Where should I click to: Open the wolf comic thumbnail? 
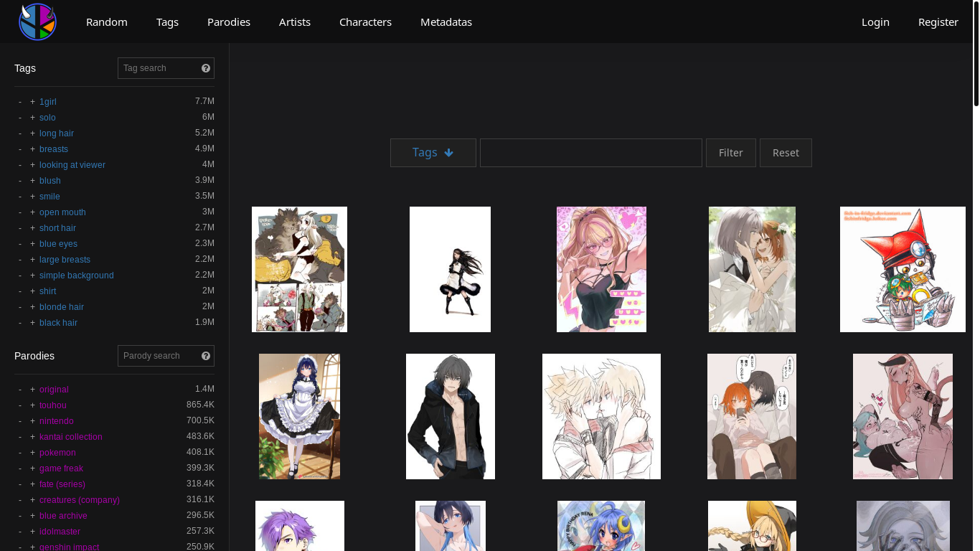[x=299, y=269]
